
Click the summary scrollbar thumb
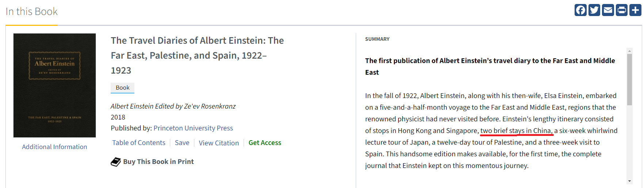pos(629,79)
